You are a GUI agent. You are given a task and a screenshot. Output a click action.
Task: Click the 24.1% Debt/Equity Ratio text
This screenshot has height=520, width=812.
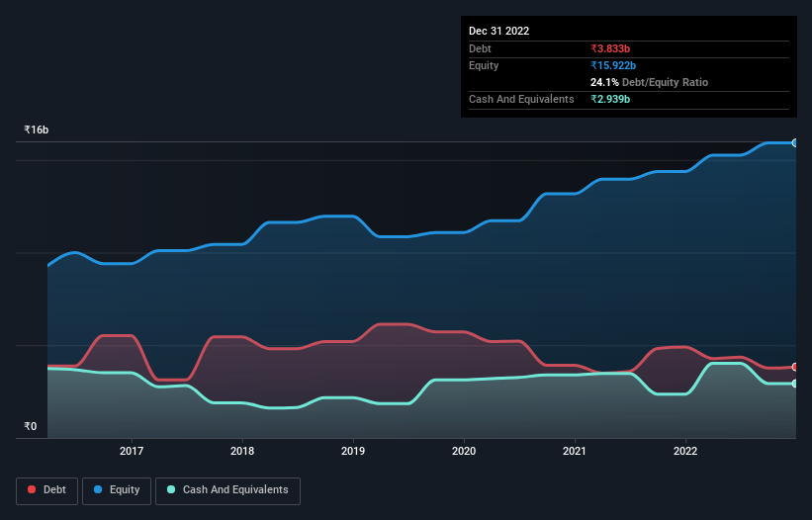[x=649, y=82]
